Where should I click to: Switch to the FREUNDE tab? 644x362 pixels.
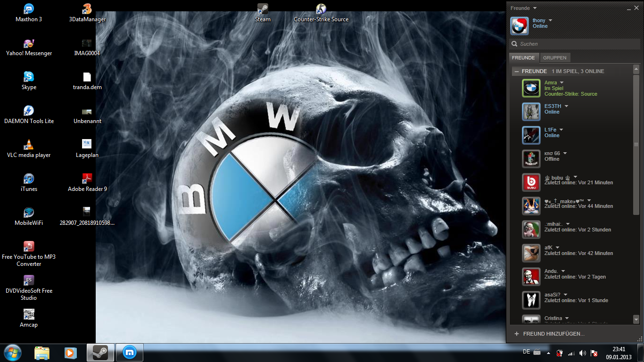[x=523, y=58]
